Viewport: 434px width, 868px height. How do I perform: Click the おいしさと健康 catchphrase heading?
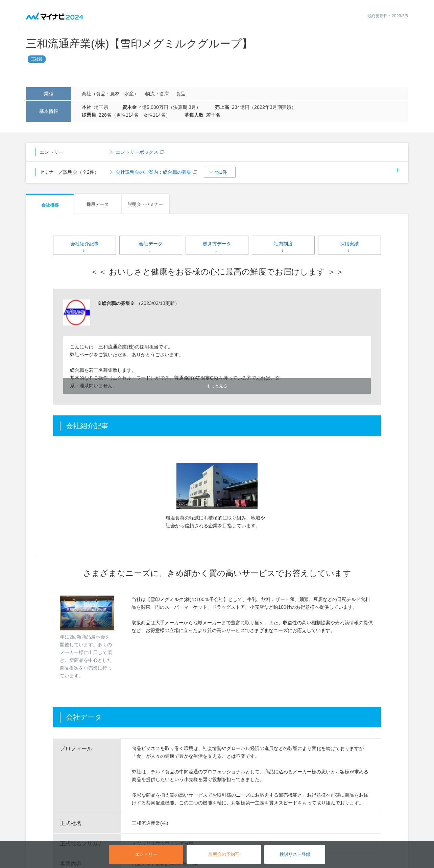pos(217,272)
